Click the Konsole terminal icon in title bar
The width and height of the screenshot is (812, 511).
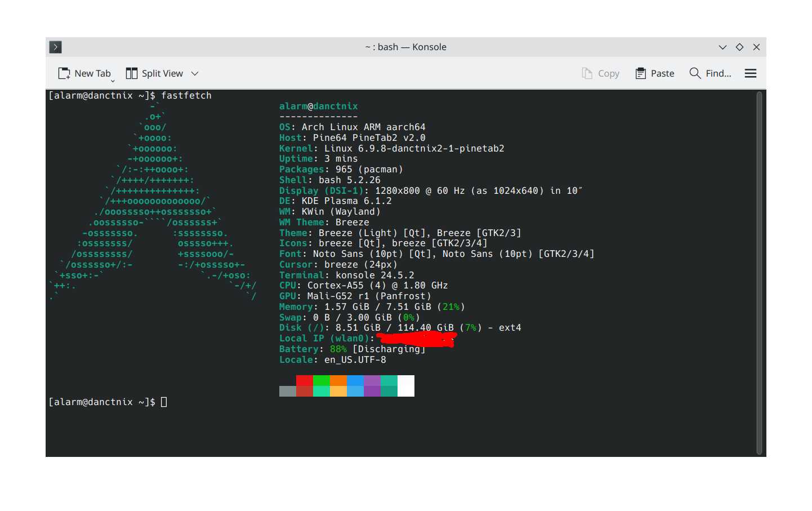[x=55, y=47]
